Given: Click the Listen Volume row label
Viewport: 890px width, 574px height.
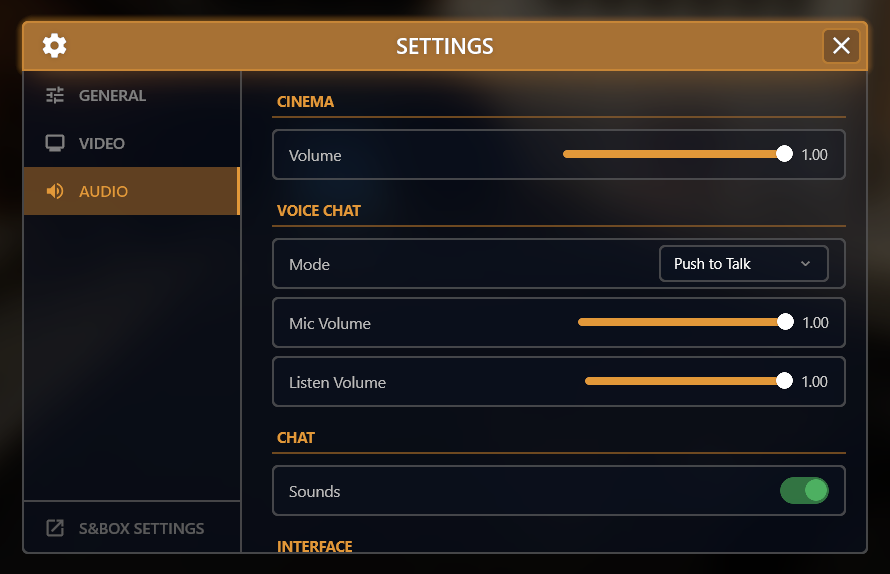Looking at the screenshot, I should click(x=337, y=382).
